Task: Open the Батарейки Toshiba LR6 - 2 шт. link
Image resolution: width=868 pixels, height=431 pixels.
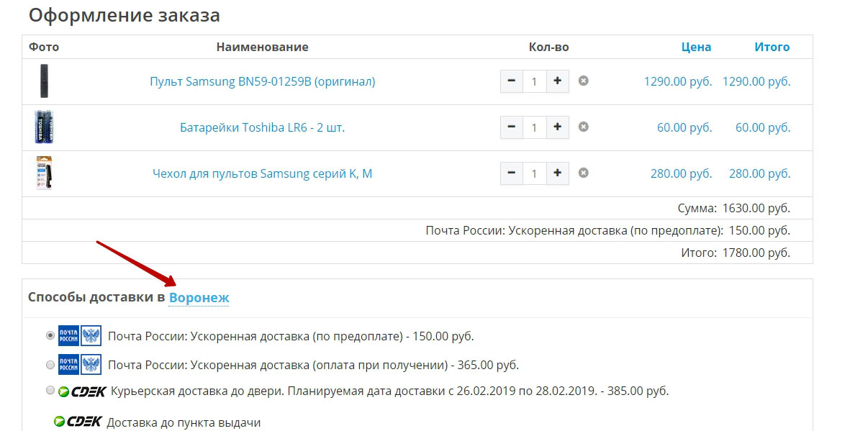Action: tap(262, 127)
